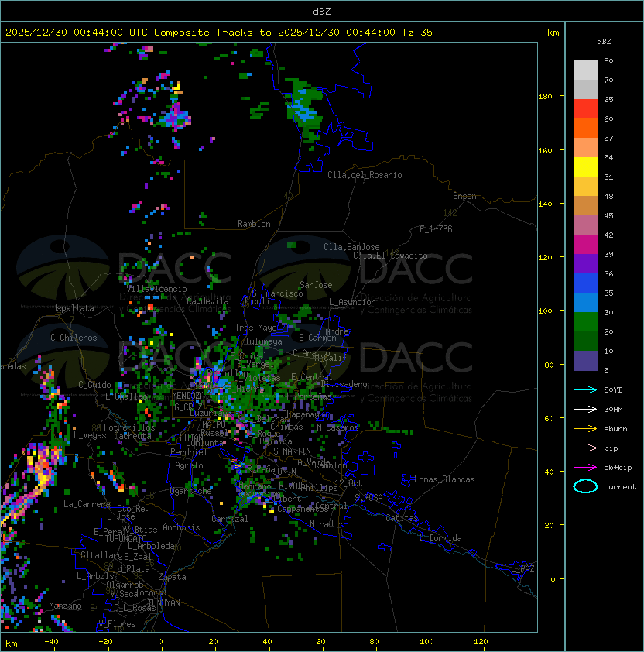Viewport: 644px width, 652px height.
Task: Click the 'Tres_Mayo' map label
Action: 255,328
